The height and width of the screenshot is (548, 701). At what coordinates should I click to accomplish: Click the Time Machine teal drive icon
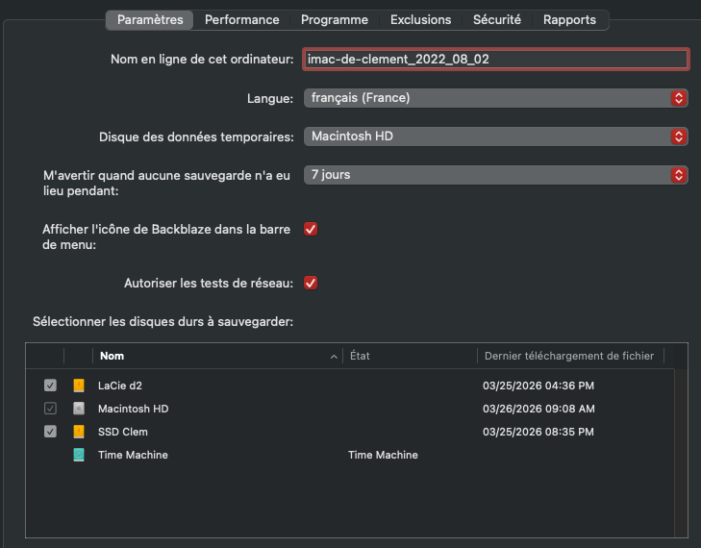[x=79, y=455]
